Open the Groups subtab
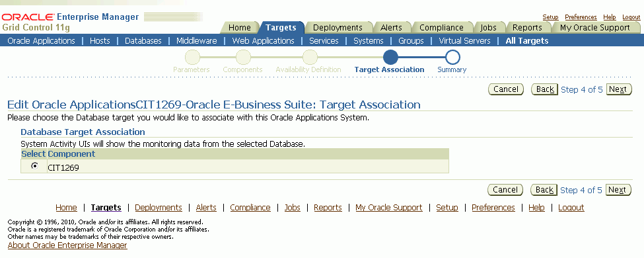Image resolution: width=644 pixels, height=258 pixels. pyautogui.click(x=411, y=41)
